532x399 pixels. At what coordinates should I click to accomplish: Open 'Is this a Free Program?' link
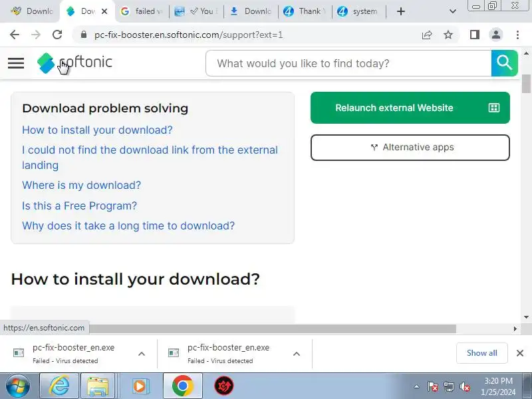[79, 205]
